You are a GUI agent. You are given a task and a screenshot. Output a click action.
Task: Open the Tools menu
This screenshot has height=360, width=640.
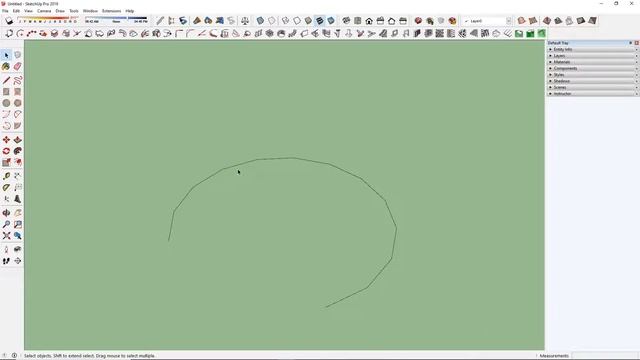[74, 11]
